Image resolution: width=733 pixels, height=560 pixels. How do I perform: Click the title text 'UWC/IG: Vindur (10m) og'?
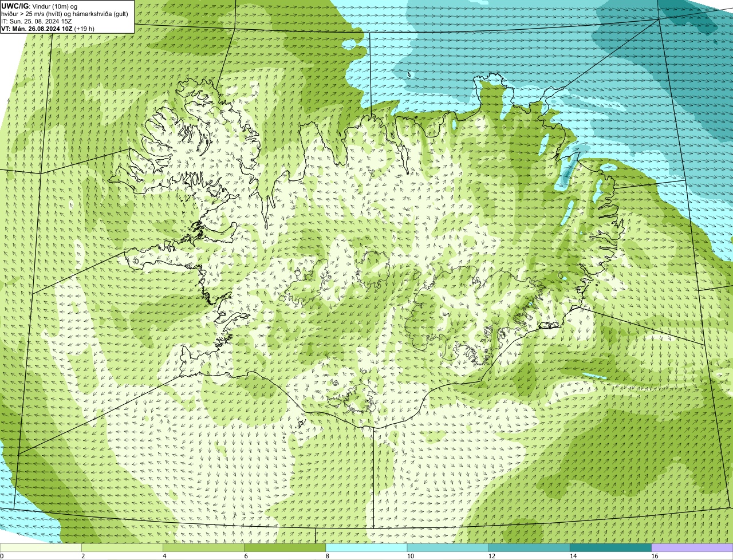click(40, 6)
